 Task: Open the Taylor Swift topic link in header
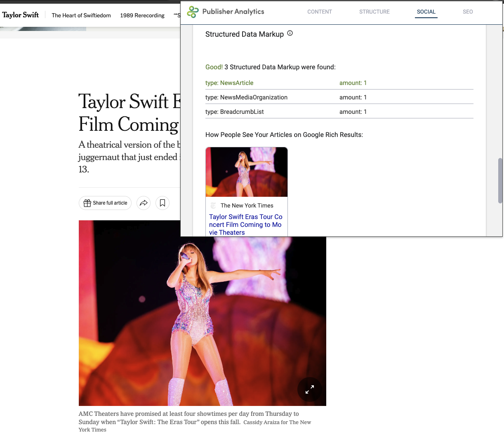click(x=21, y=15)
